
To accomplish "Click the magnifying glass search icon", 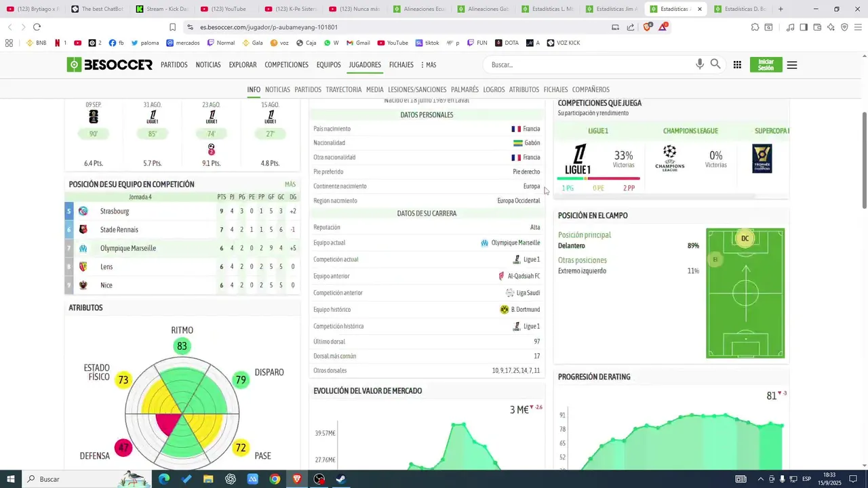I will point(715,64).
